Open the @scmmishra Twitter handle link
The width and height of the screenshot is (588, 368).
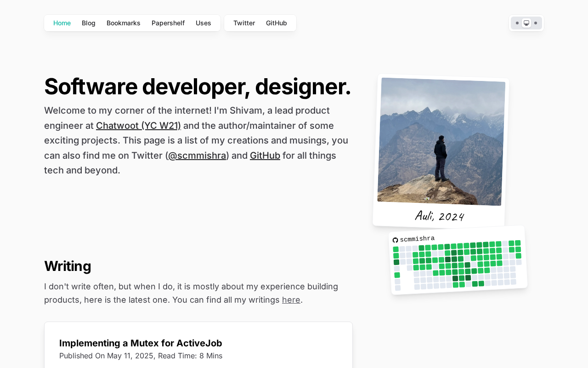point(197,155)
